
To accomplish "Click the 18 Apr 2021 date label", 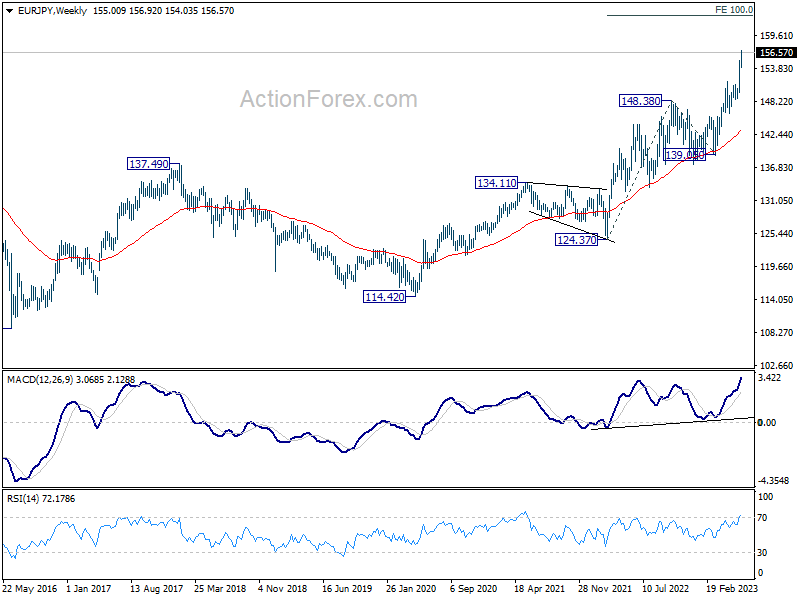I will pyautogui.click(x=539, y=588).
